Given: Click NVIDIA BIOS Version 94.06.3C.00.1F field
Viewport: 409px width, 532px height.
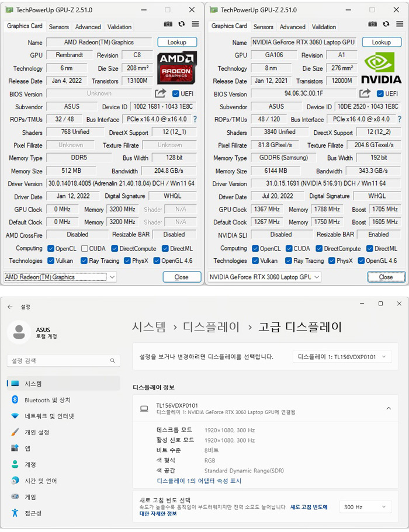Looking at the screenshot, I should pos(304,93).
